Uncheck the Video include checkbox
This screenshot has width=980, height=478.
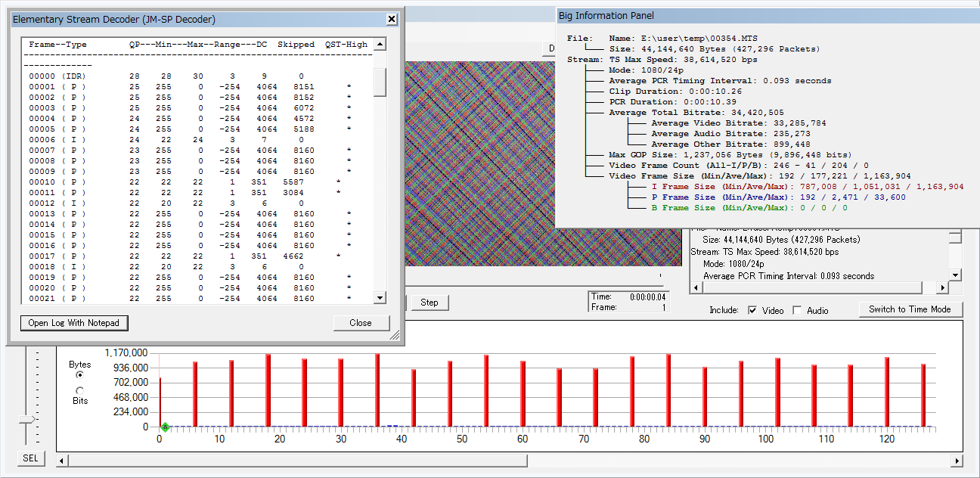752,310
